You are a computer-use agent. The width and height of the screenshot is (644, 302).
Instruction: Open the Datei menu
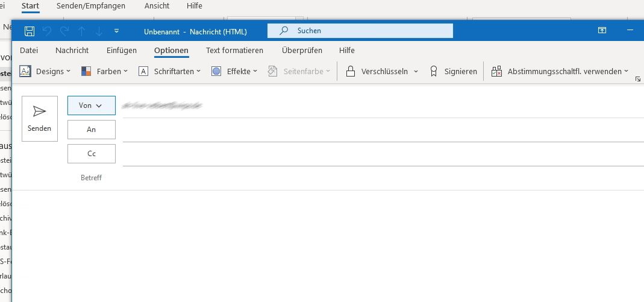pos(29,51)
